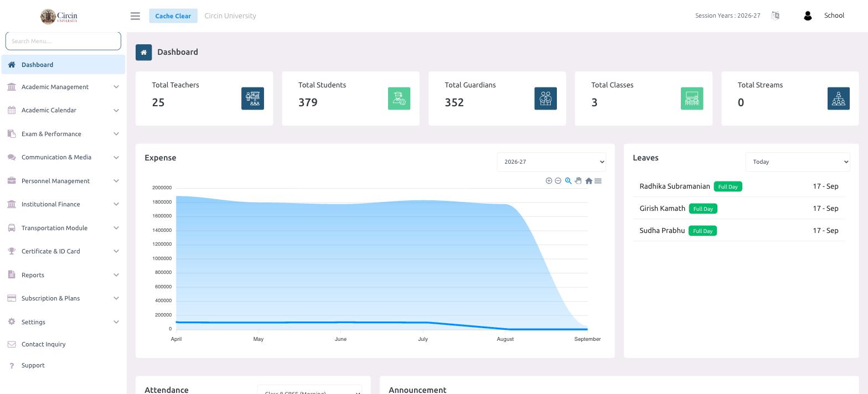Expand Institutional Finance chevron
Viewport: 868px width, 394px height.
click(x=116, y=204)
